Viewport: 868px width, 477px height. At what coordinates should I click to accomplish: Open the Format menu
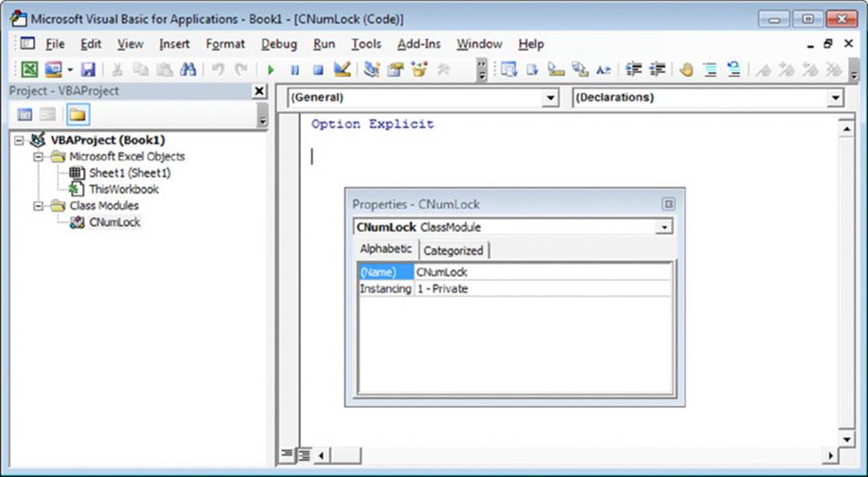click(226, 43)
